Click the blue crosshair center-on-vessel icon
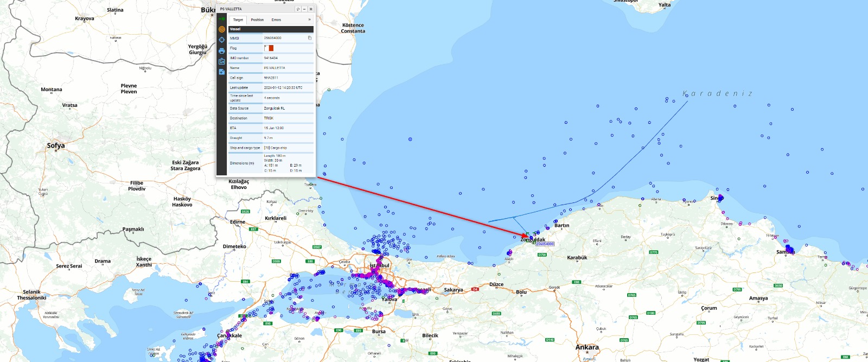This screenshot has width=868, height=362. [x=221, y=40]
